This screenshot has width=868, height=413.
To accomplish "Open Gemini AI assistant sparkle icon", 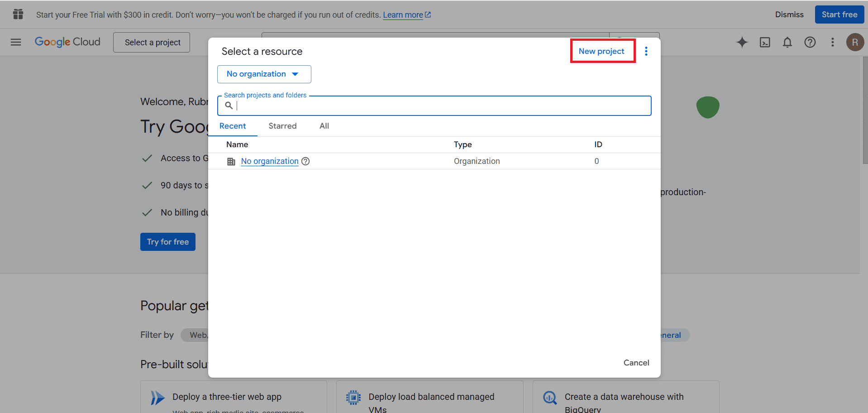I will pos(742,42).
